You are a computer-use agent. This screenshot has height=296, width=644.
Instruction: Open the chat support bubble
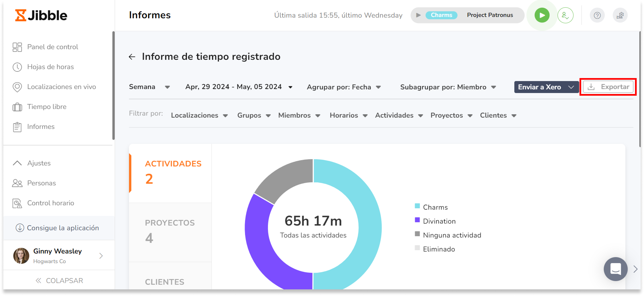click(616, 269)
